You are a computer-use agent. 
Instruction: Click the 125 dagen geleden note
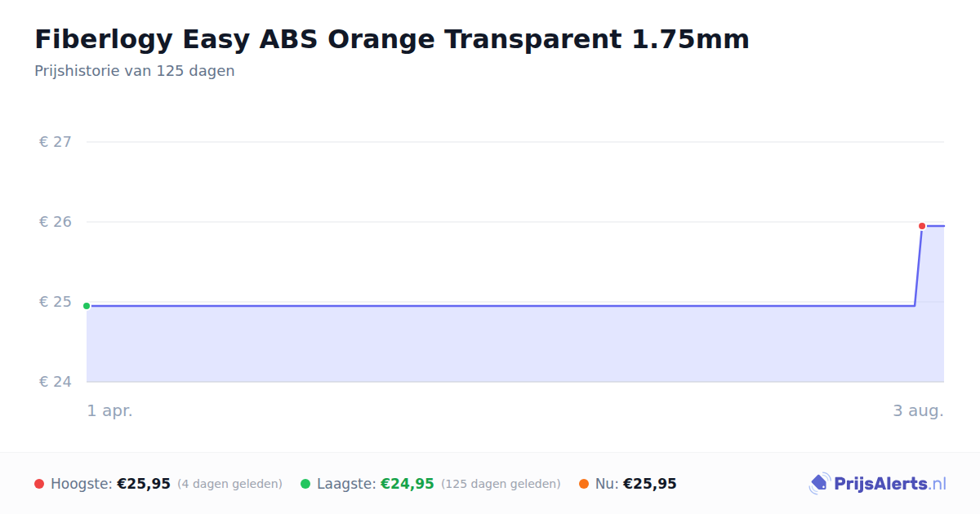pos(501,484)
